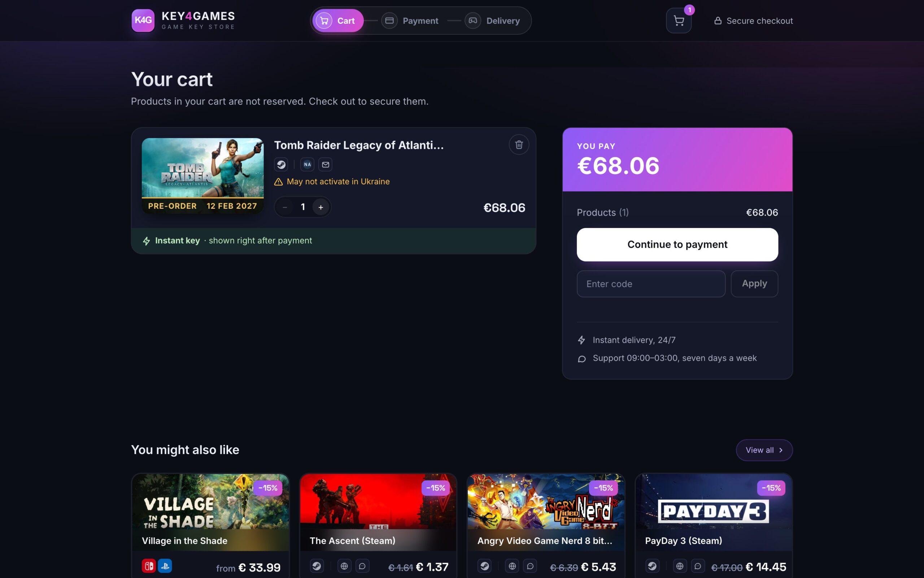The image size is (924, 578).
Task: Click the warning triangle icon near Ukraine notice
Action: coord(278,182)
